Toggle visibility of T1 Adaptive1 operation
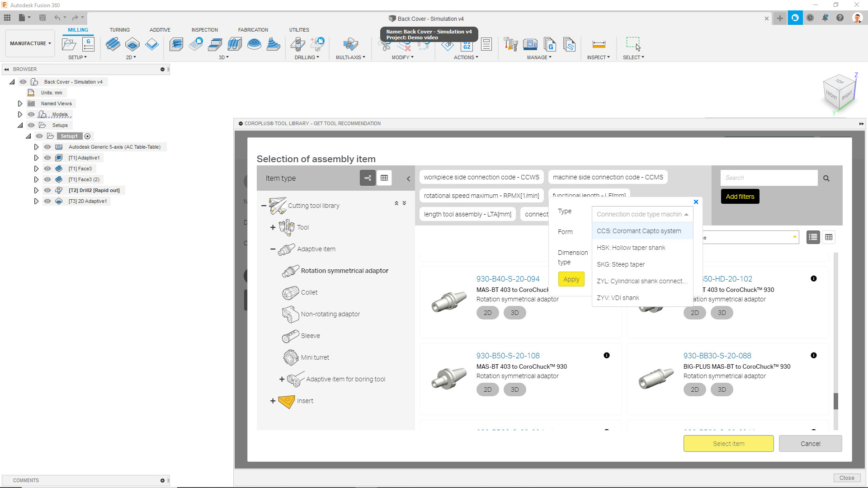Image resolution: width=868 pixels, height=488 pixels. coord(47,157)
